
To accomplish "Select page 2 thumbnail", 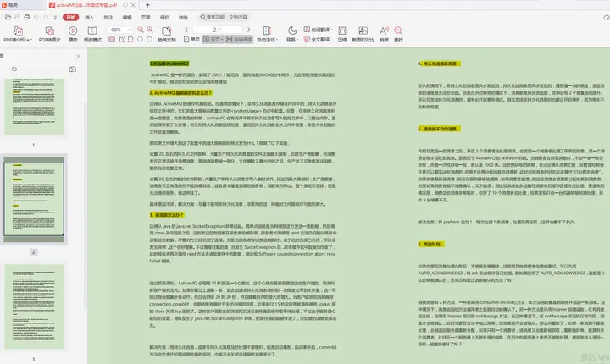I will [x=34, y=199].
